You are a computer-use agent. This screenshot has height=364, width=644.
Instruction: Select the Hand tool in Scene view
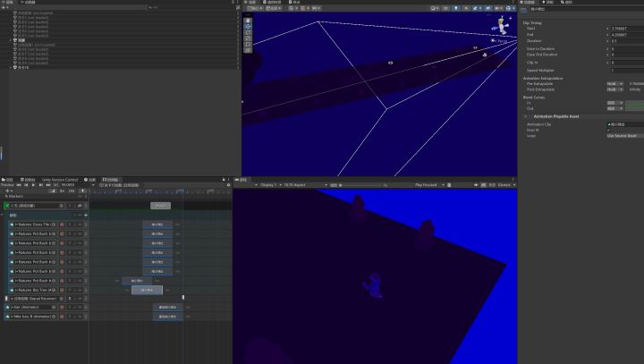pyautogui.click(x=248, y=21)
